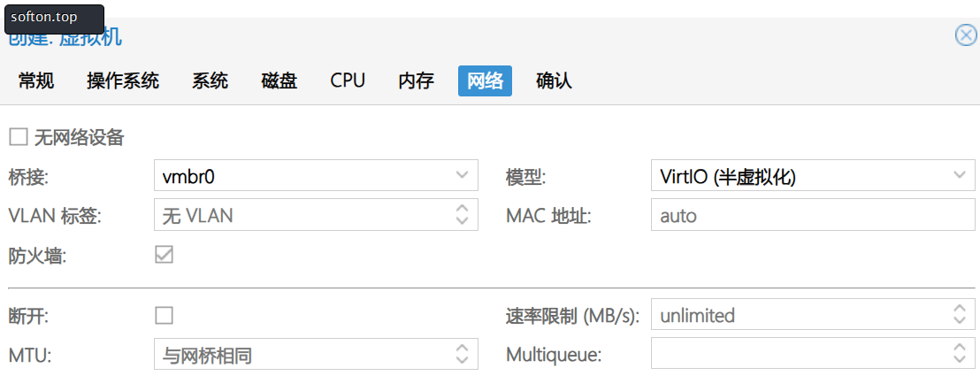
Task: Select the 磁盘 tab
Action: 279,80
